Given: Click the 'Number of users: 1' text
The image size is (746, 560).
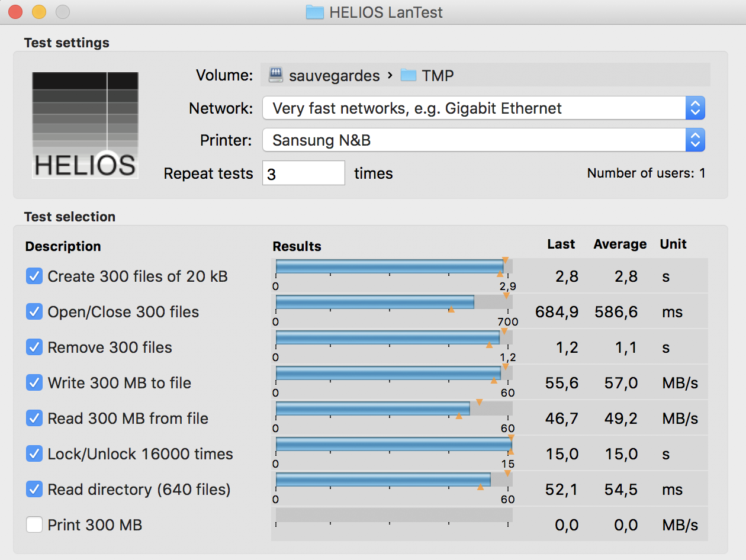Looking at the screenshot, I should (646, 173).
